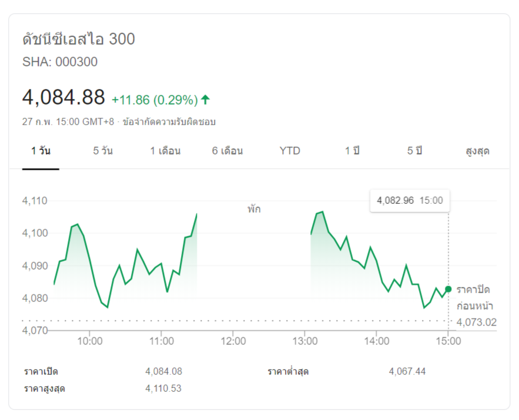Click the green up arrow icon
519x420 pixels.
pos(205,99)
